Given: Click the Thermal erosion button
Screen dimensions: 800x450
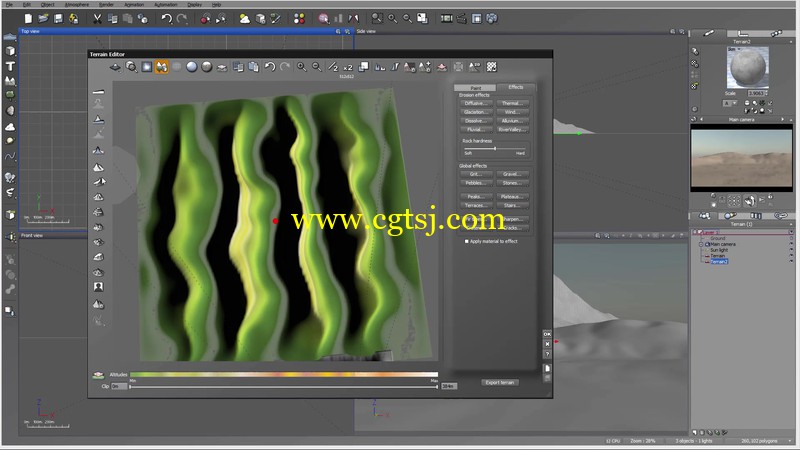Looking at the screenshot, I should pos(512,103).
